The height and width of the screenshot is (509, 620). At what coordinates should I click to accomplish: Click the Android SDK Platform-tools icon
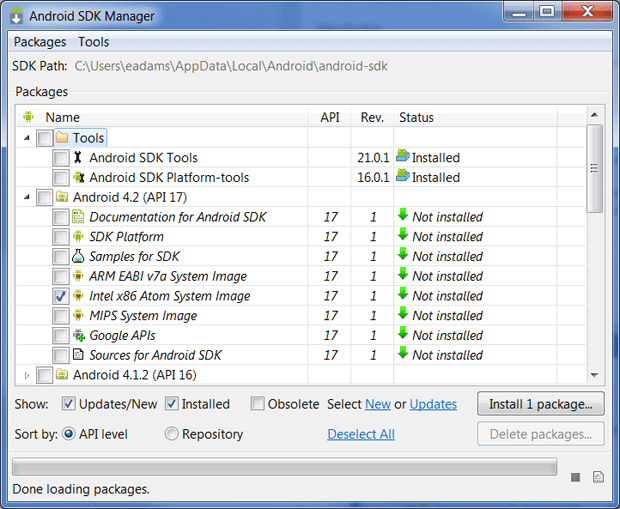(x=79, y=177)
